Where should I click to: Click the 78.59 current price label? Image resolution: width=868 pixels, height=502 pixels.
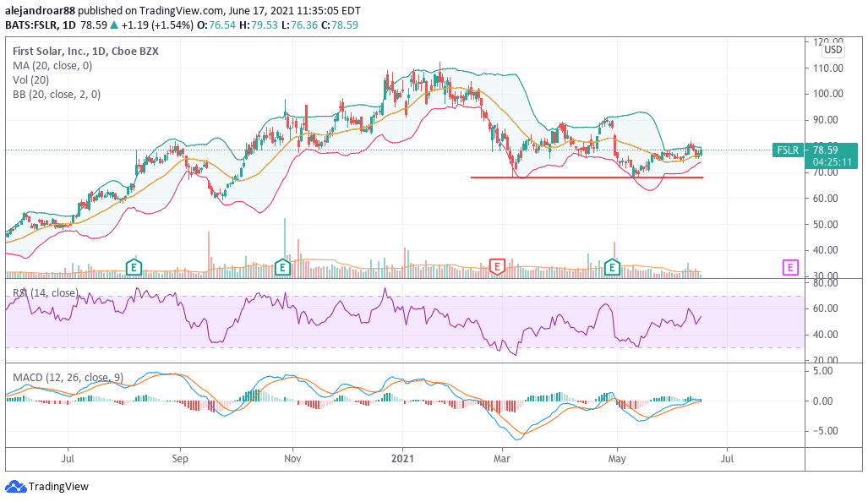tap(825, 150)
